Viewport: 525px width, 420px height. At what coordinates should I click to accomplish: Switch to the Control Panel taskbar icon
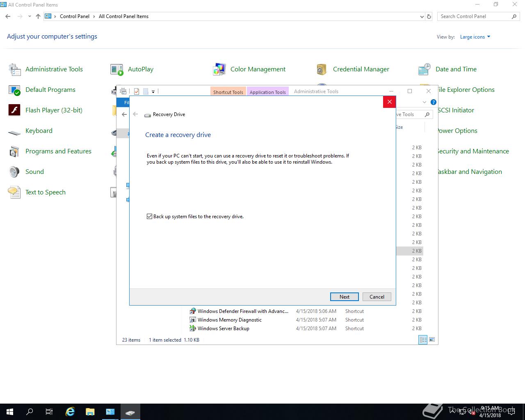pyautogui.click(x=110, y=412)
